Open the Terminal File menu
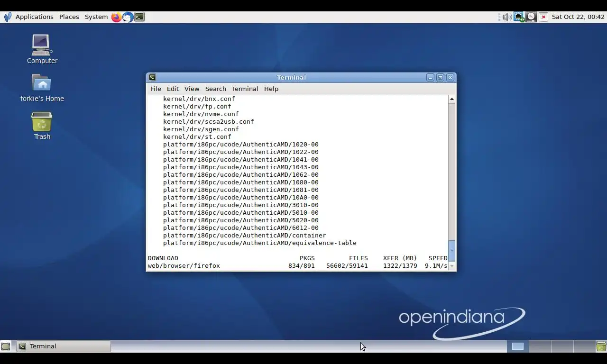The width and height of the screenshot is (607, 364). [156, 89]
